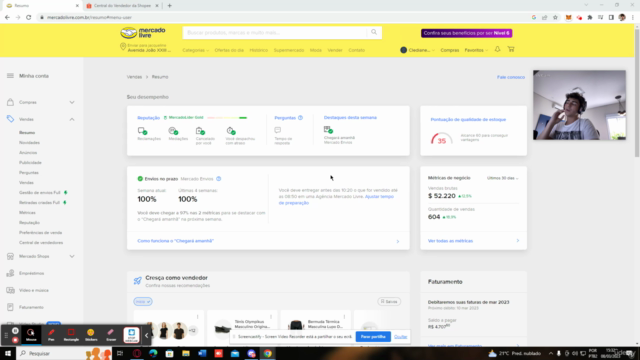Click the Ocultar link in sharing bar
The height and width of the screenshot is (360, 640).
click(400, 337)
